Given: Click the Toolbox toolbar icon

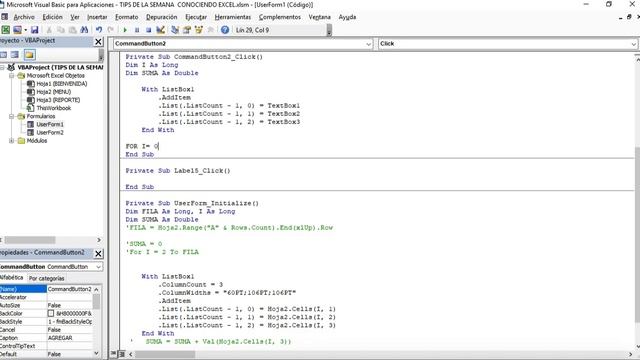Looking at the screenshot, I should [x=211, y=30].
